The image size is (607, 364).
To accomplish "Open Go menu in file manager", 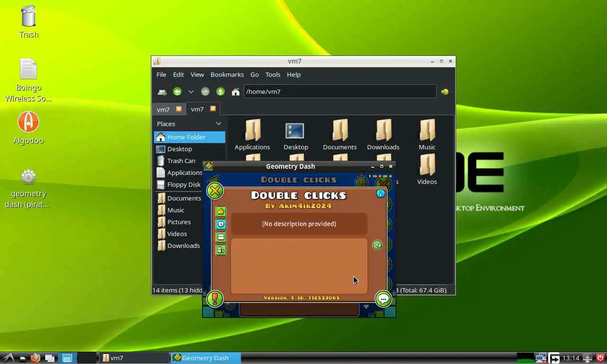I will coord(255,74).
